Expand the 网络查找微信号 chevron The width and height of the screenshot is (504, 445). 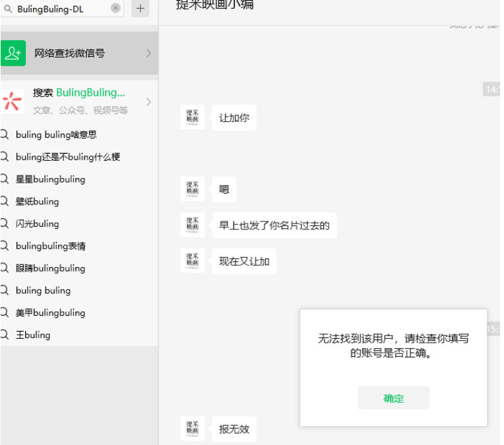click(148, 53)
